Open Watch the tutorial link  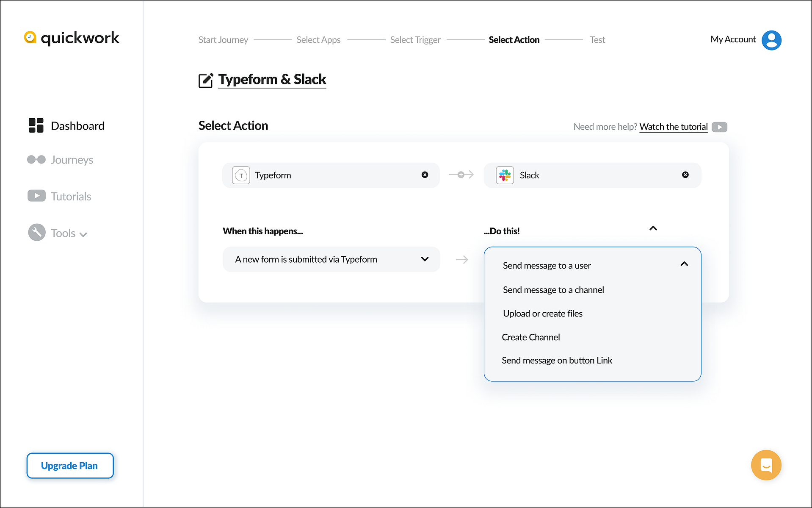pyautogui.click(x=673, y=127)
